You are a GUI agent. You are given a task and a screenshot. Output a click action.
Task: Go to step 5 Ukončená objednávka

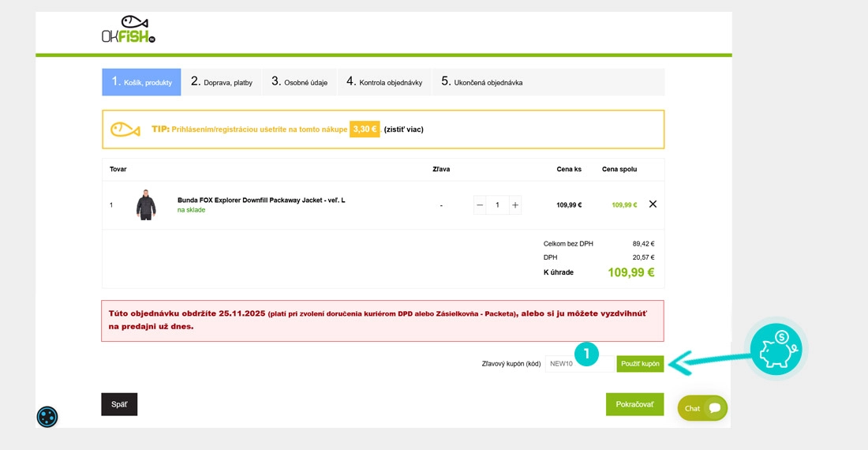pos(481,82)
